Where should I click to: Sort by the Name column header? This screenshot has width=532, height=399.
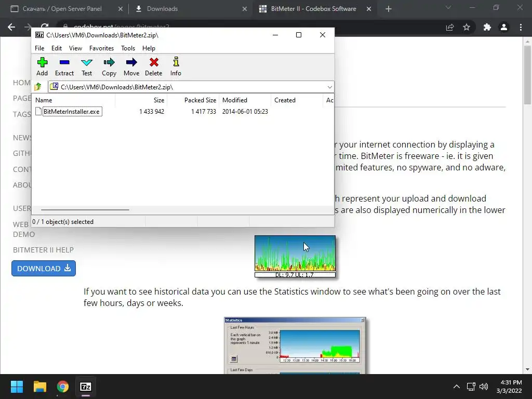(x=74, y=100)
